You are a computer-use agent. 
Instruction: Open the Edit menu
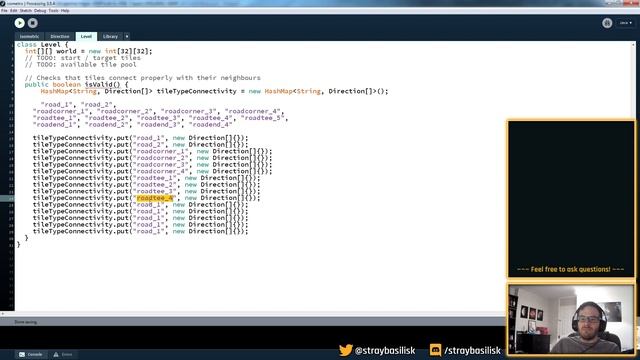click(x=13, y=11)
